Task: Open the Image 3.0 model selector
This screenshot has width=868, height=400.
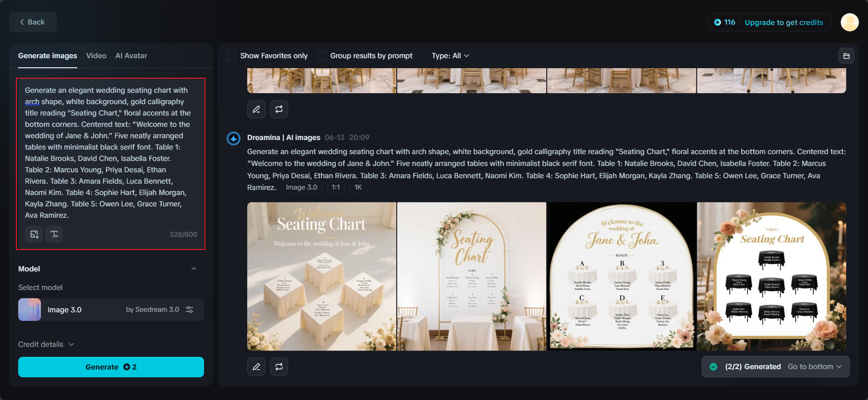Action: [111, 310]
